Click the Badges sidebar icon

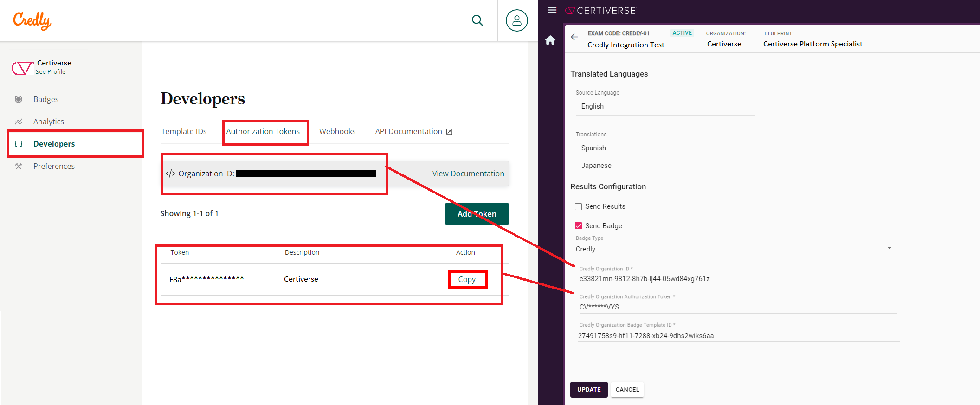tap(19, 99)
